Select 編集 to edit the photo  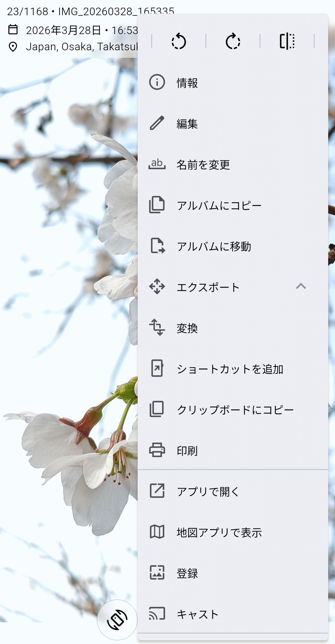pos(187,124)
